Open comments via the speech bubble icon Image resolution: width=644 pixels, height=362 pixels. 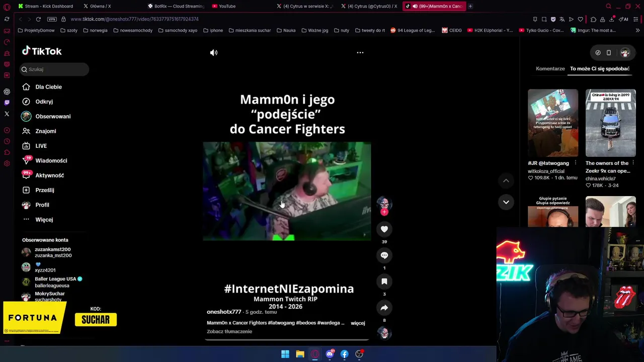click(x=384, y=255)
